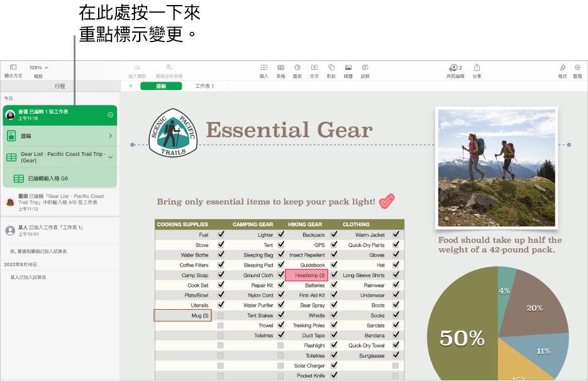Click the COOKING SUPPLIES column header

(x=182, y=224)
